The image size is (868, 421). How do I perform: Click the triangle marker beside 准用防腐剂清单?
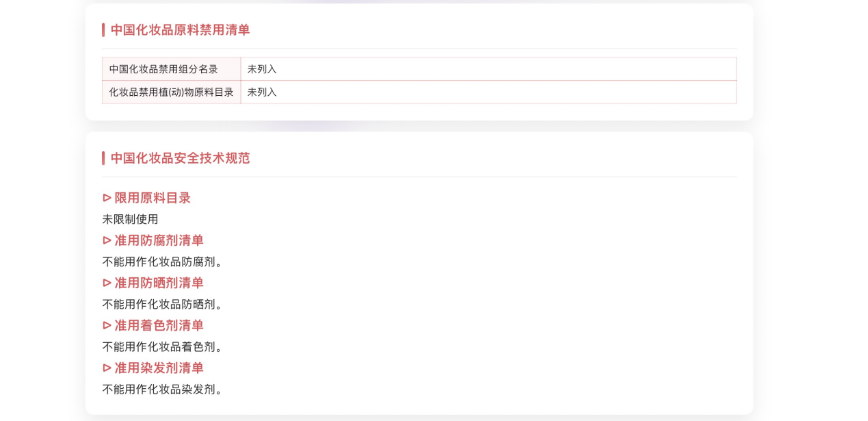click(x=107, y=240)
